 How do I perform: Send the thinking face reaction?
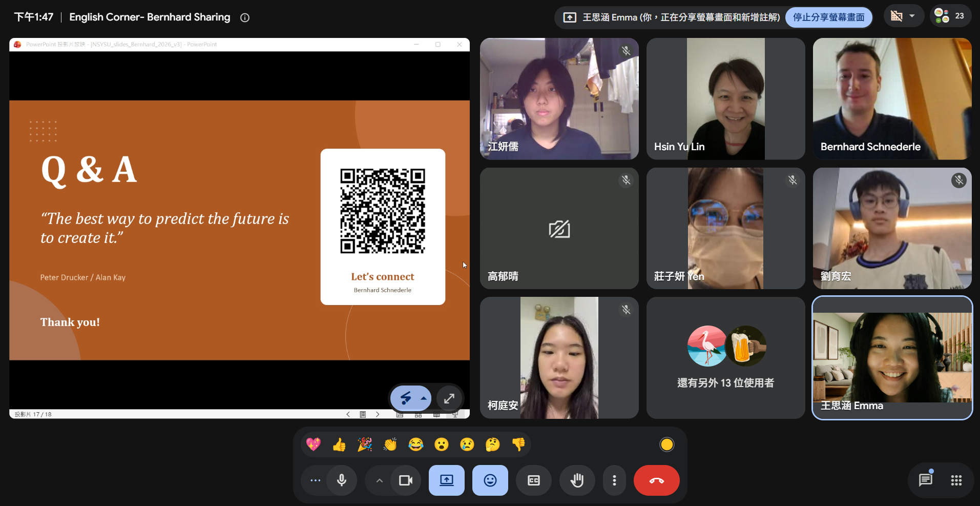(x=493, y=444)
